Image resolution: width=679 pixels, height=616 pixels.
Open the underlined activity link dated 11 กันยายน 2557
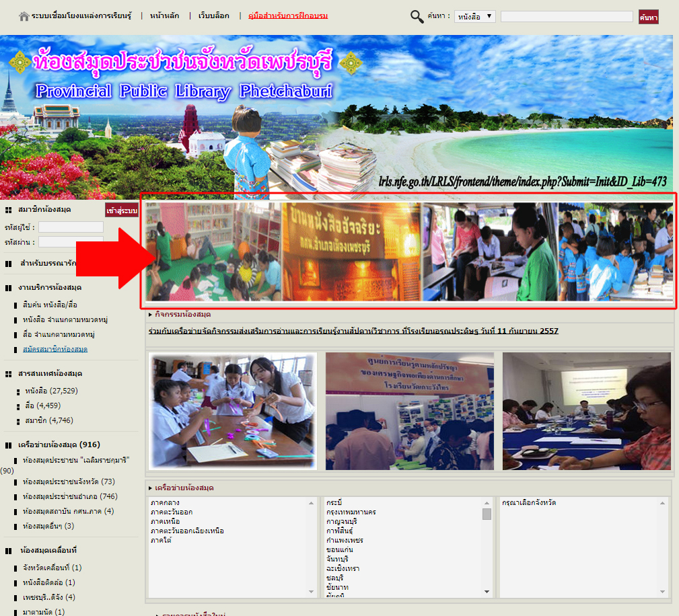click(x=353, y=331)
